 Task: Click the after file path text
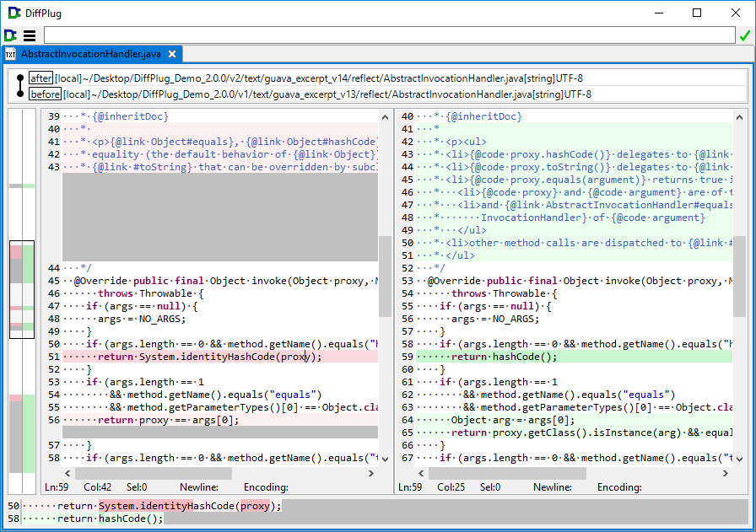coord(319,78)
